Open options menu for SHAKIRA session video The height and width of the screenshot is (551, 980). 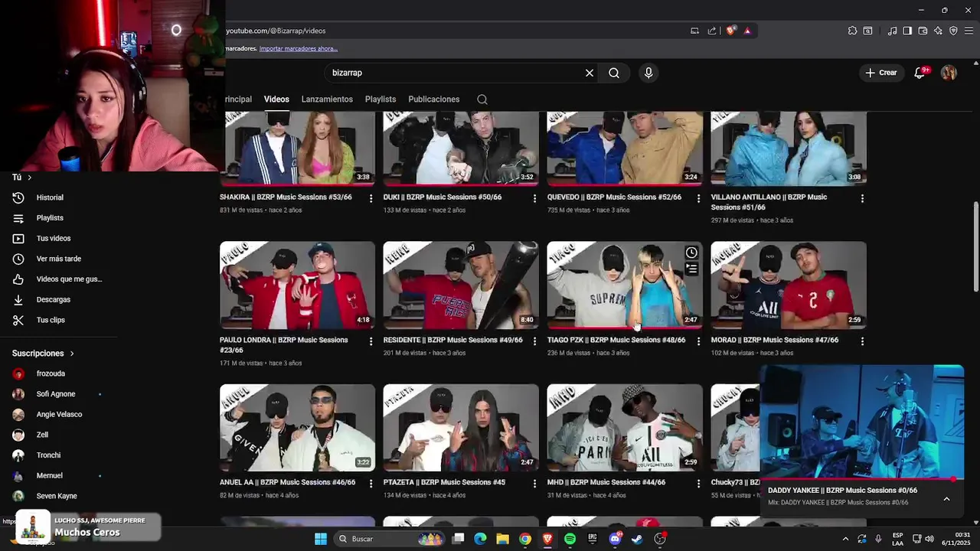pyautogui.click(x=371, y=198)
